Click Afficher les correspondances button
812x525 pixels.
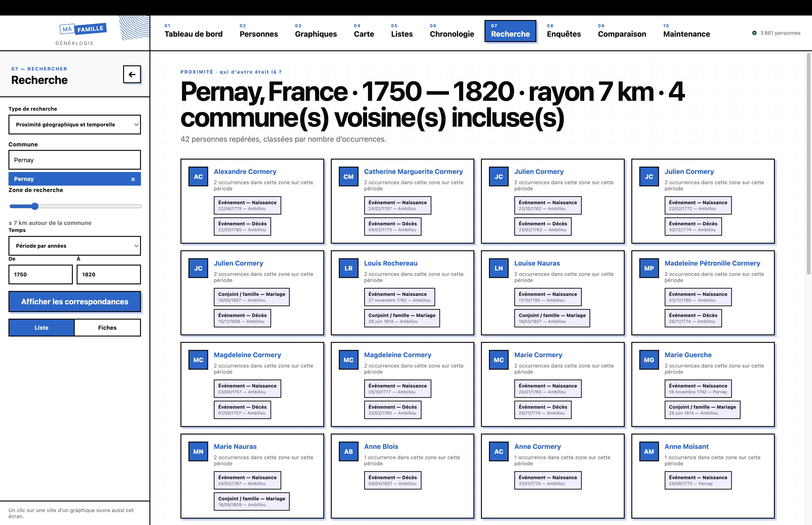[x=75, y=302]
